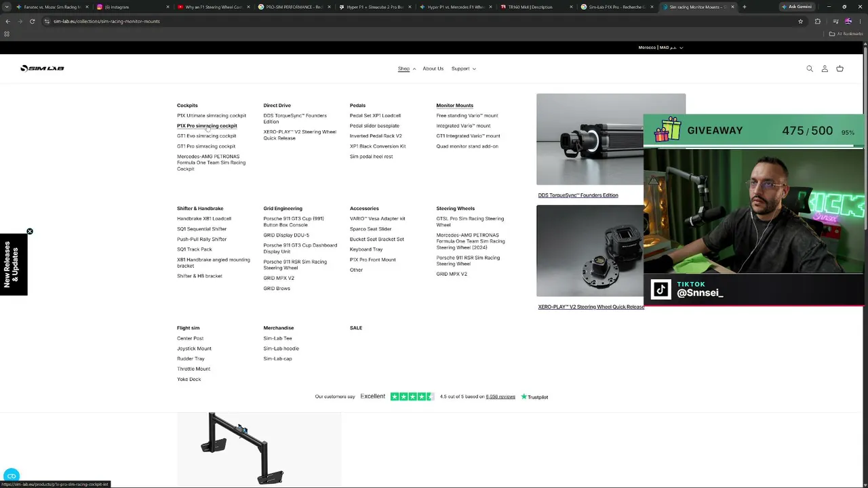This screenshot has height=488, width=868.
Task: Select Inverted Pedal Rack V2
Action: pyautogui.click(x=376, y=136)
